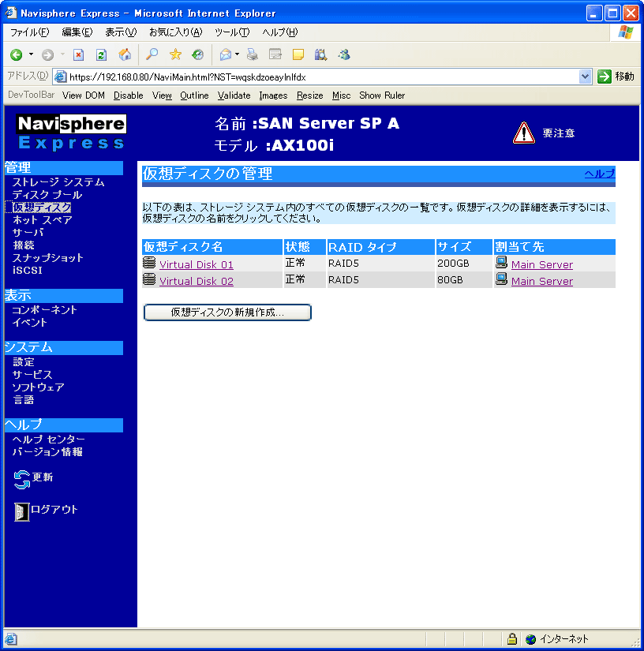
Task: Click the disk icon beside Virtual Disk 01
Action: (149, 264)
